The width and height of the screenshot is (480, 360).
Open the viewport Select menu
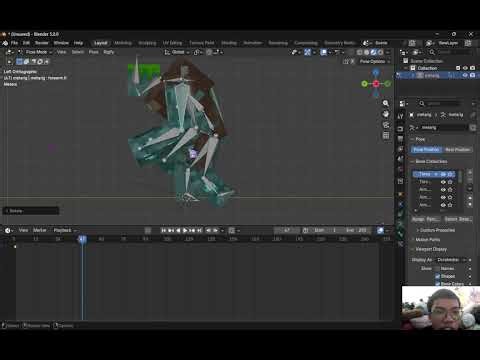click(x=78, y=52)
